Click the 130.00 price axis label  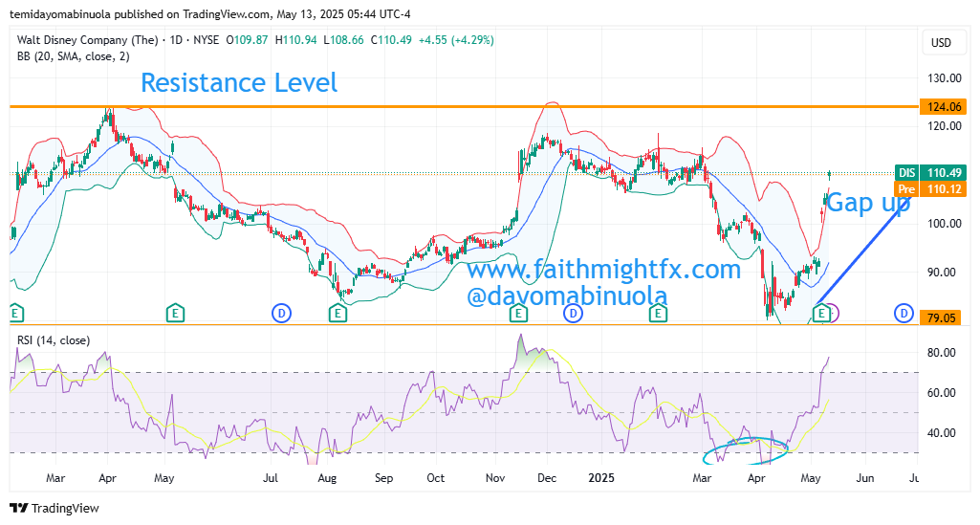[945, 78]
